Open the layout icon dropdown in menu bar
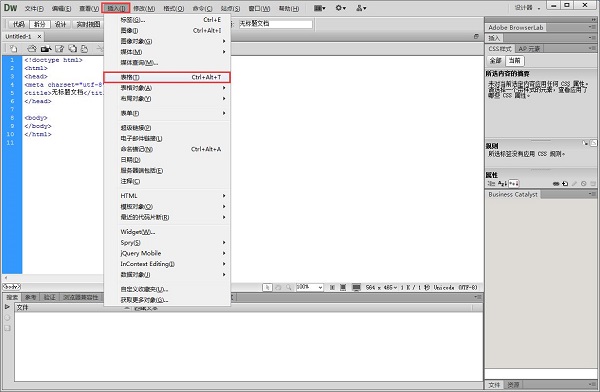The image size is (600, 392). (320, 8)
